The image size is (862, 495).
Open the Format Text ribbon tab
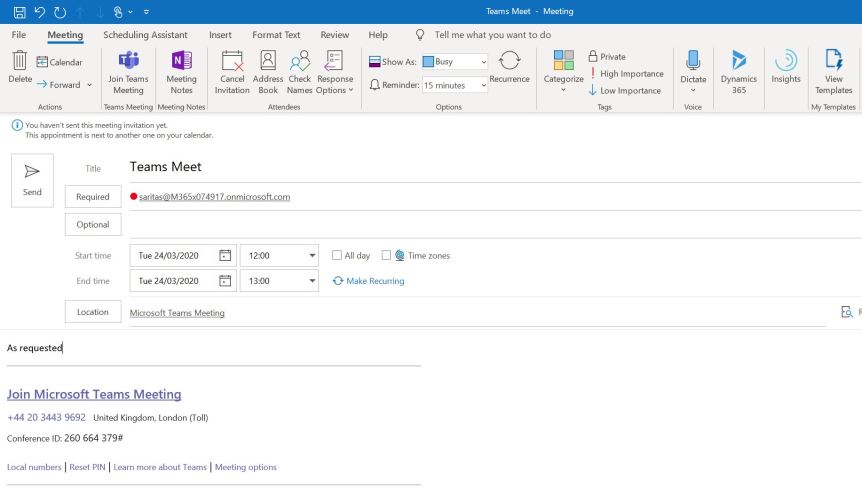click(276, 35)
